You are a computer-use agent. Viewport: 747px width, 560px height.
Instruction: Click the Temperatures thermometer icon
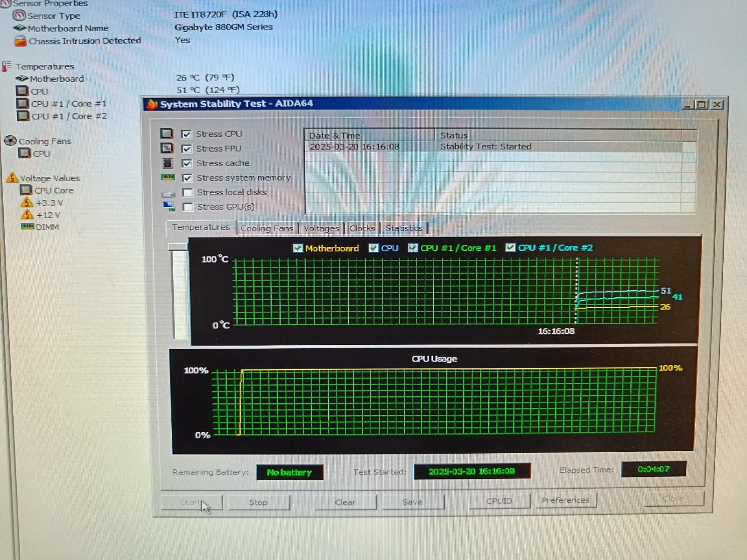point(6,66)
